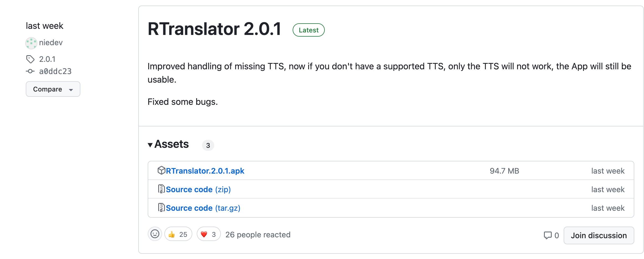Image resolution: width=644 pixels, height=259 pixels.
Task: Toggle the heart reaction with 3
Action: [x=209, y=234]
